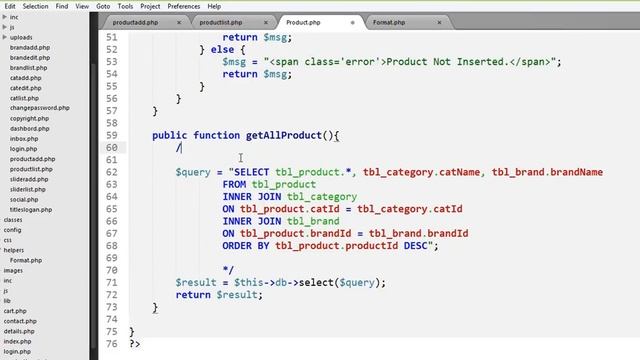Open the Selection menu
The width and height of the screenshot is (640, 360).
[x=35, y=7]
